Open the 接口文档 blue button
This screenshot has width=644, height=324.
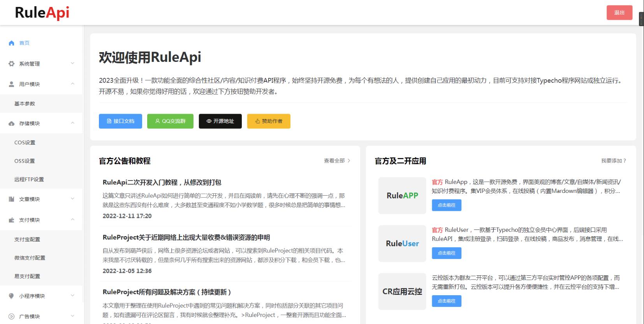(120, 121)
